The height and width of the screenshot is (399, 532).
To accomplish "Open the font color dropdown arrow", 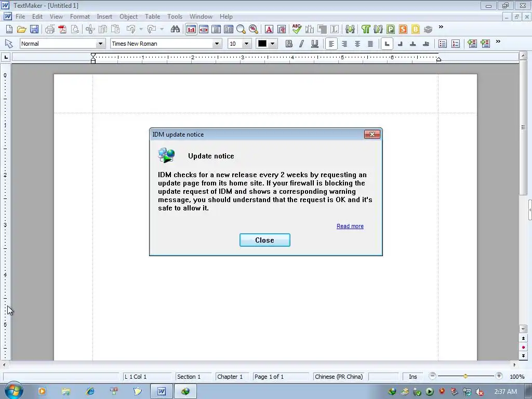I will [272, 44].
